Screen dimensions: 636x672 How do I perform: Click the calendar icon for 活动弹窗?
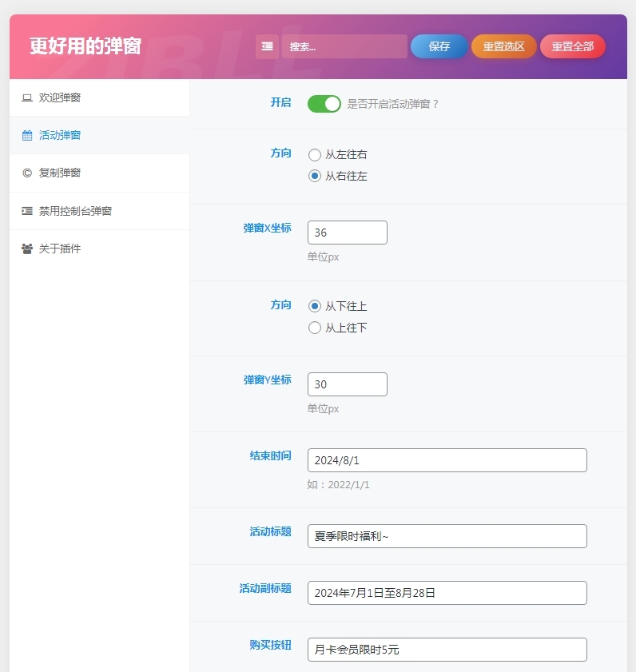tap(27, 136)
